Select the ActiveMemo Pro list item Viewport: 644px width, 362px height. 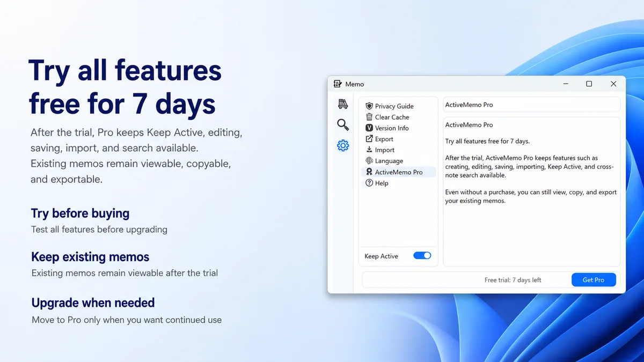point(398,172)
